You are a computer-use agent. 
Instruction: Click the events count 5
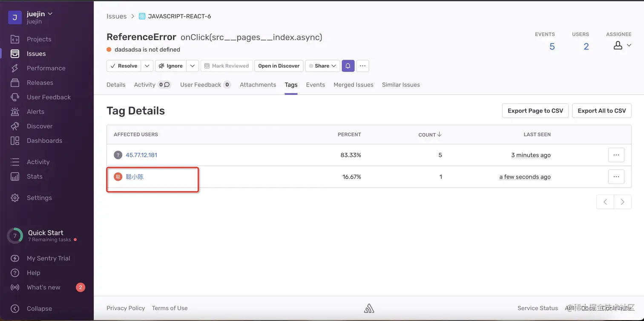(x=552, y=46)
